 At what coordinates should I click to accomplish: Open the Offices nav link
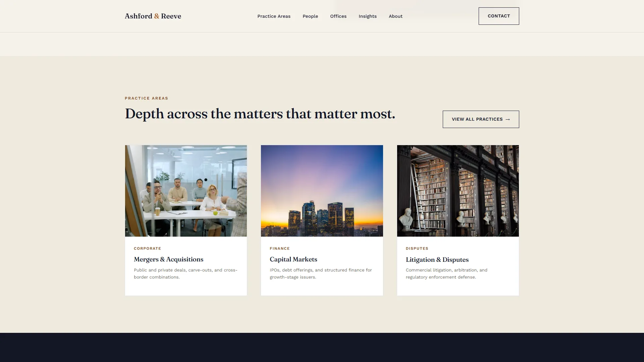coord(338,16)
